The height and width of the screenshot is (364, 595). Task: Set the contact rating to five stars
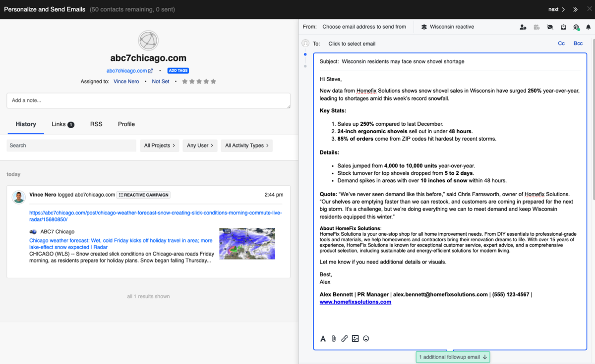[214, 82]
